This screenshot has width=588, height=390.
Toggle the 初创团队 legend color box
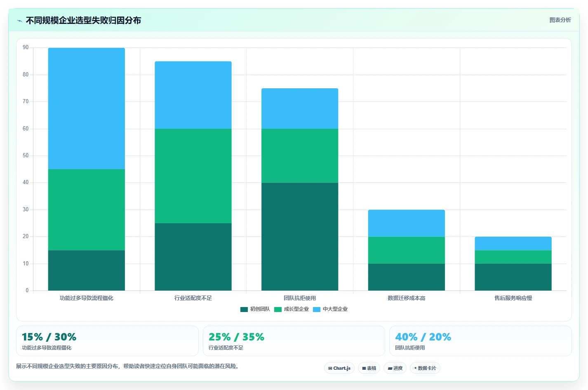[x=244, y=309]
